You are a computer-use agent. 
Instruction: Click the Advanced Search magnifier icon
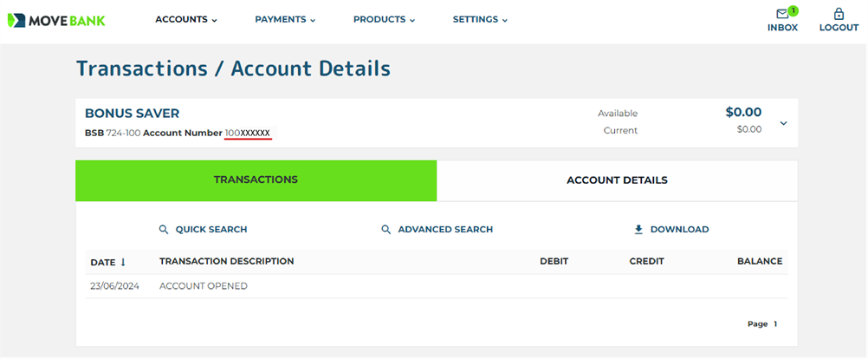point(385,229)
